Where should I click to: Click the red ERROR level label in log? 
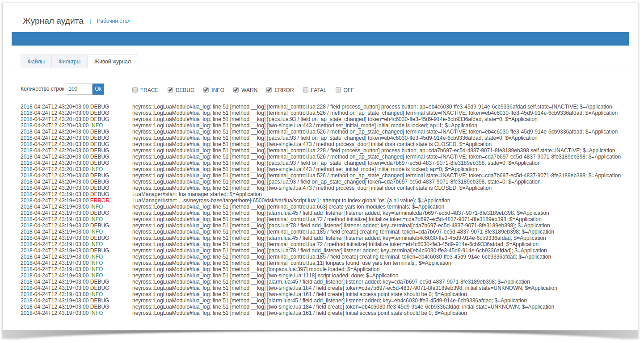(100, 201)
